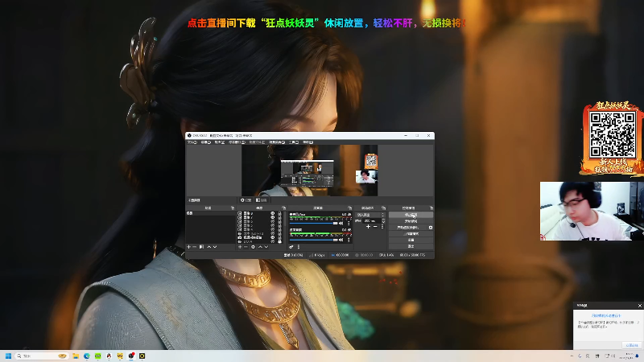Open advanced audio properties in the mixer
This screenshot has width=644, height=362.
pos(291,247)
